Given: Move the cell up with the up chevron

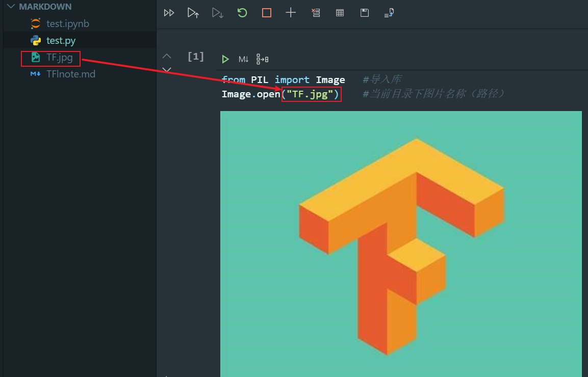Looking at the screenshot, I should click(x=167, y=56).
